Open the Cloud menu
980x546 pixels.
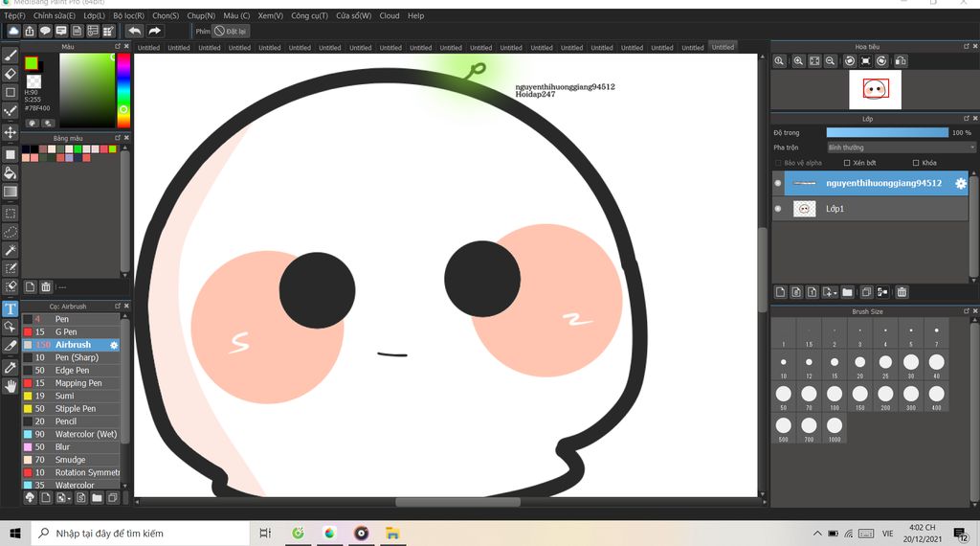(390, 15)
